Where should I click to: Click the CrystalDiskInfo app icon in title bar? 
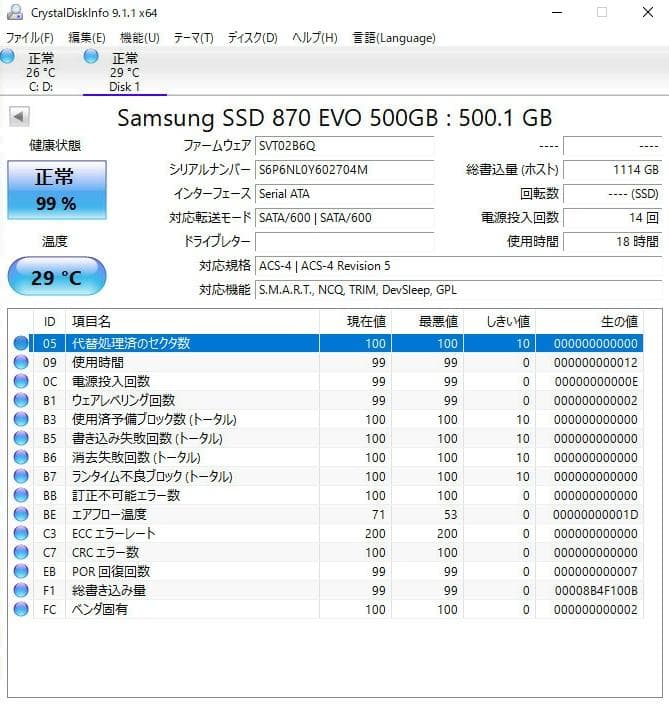(x=15, y=12)
